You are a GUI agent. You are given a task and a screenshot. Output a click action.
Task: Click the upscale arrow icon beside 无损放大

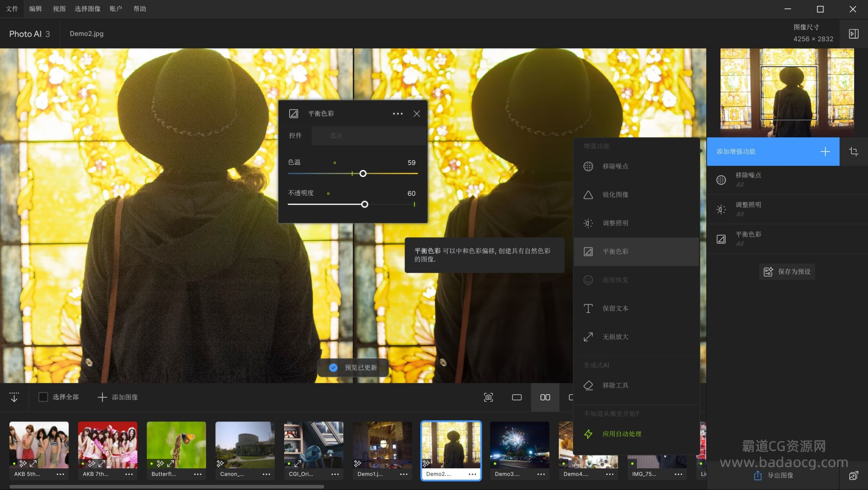pyautogui.click(x=588, y=337)
